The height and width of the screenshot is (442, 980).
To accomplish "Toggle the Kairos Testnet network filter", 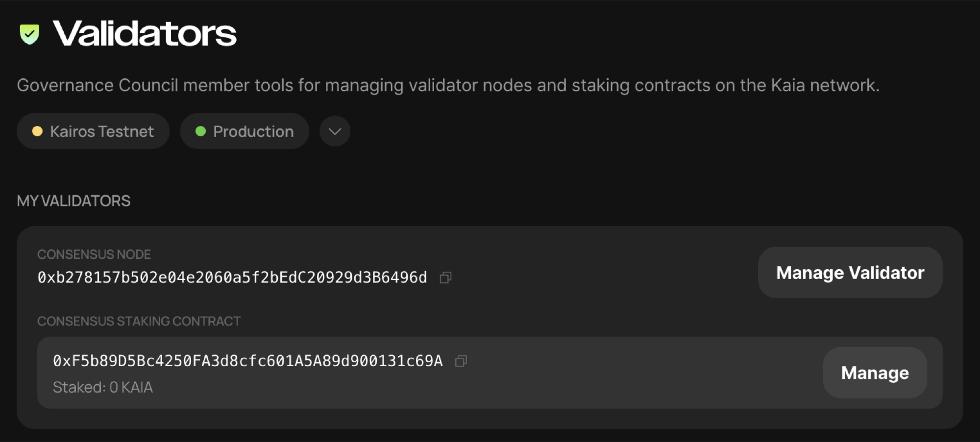I will (93, 131).
